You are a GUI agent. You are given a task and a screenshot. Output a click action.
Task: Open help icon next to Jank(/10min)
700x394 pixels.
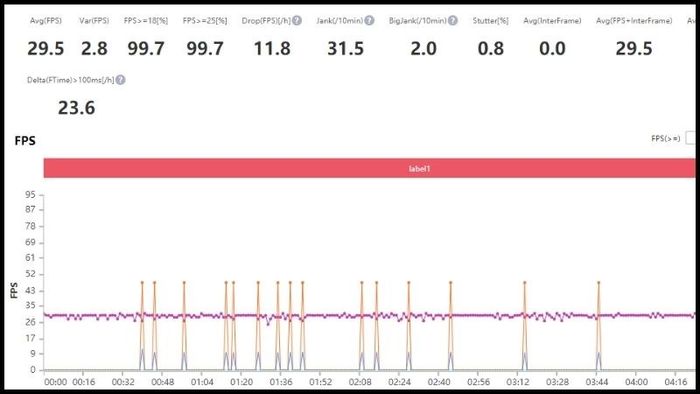click(369, 21)
